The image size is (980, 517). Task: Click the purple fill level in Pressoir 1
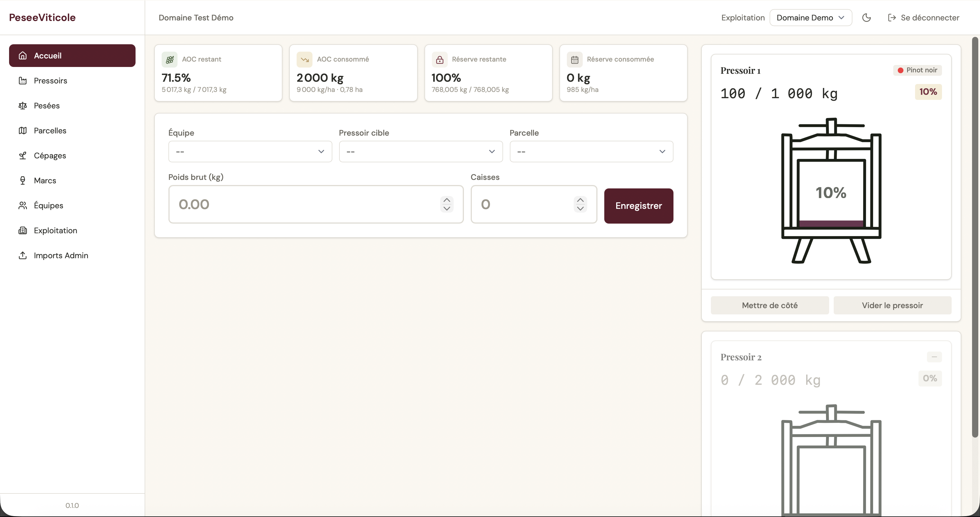point(831,224)
